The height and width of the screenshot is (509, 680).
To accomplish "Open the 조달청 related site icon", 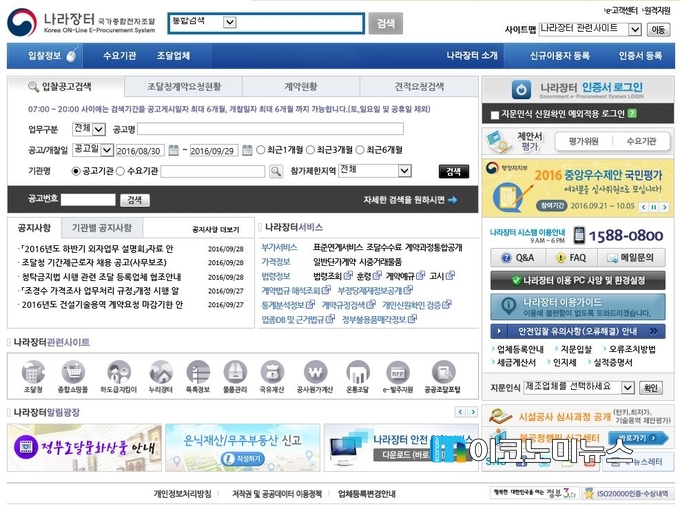I will tap(33, 372).
